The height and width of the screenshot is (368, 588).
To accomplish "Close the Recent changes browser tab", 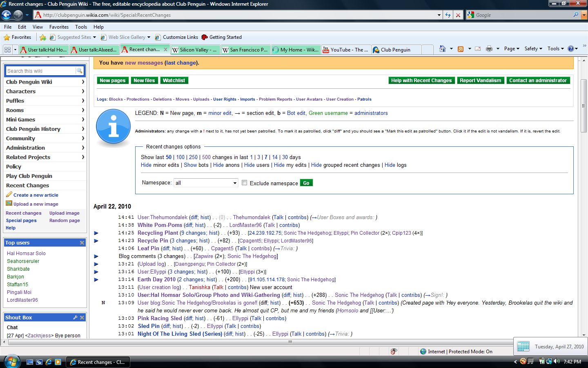I will click(165, 49).
